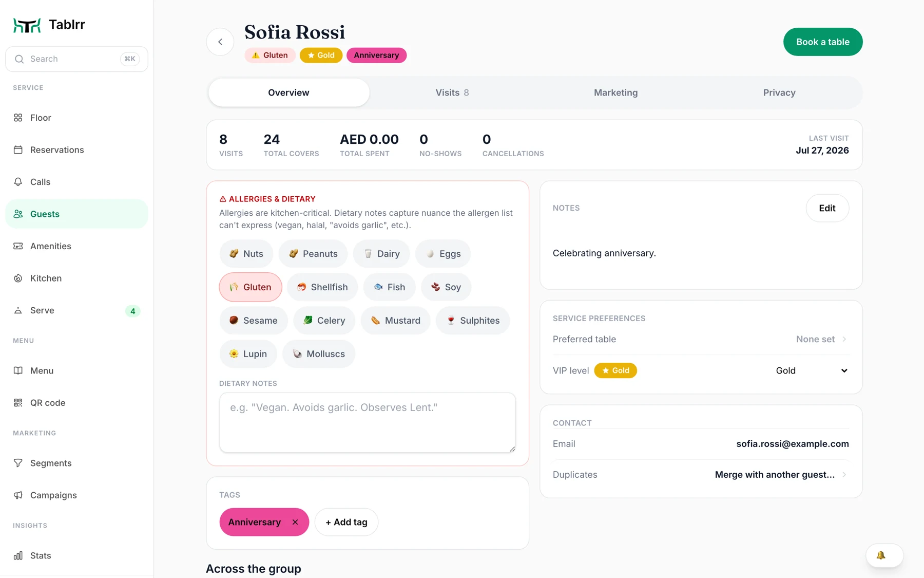Deselect the Gluten allergen chip
This screenshot has height=578, width=924.
click(x=251, y=287)
